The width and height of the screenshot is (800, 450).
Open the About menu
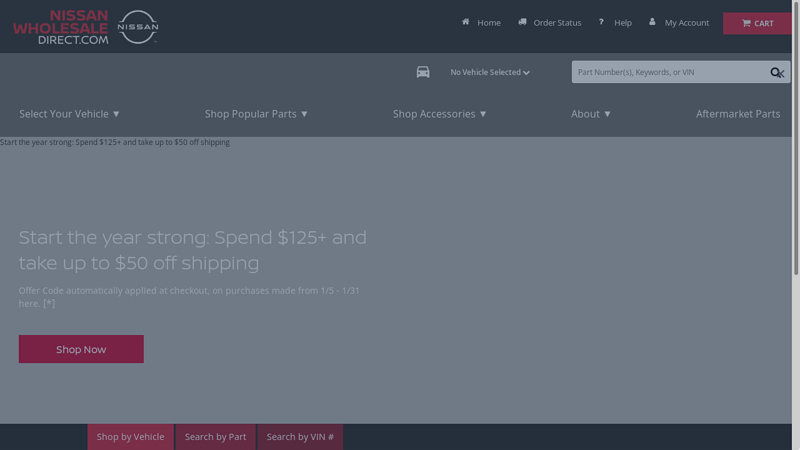pyautogui.click(x=590, y=114)
